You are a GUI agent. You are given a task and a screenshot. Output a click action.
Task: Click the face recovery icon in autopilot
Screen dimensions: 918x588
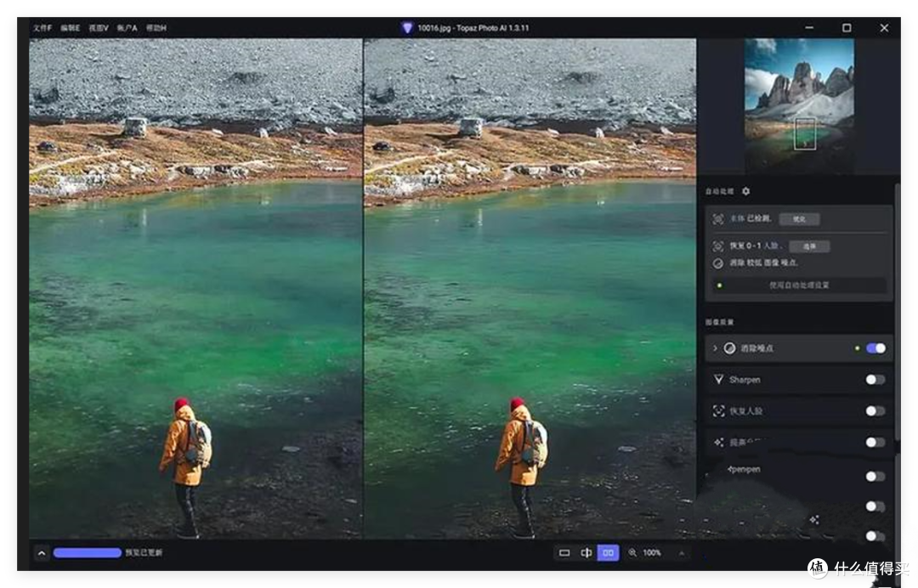[717, 246]
